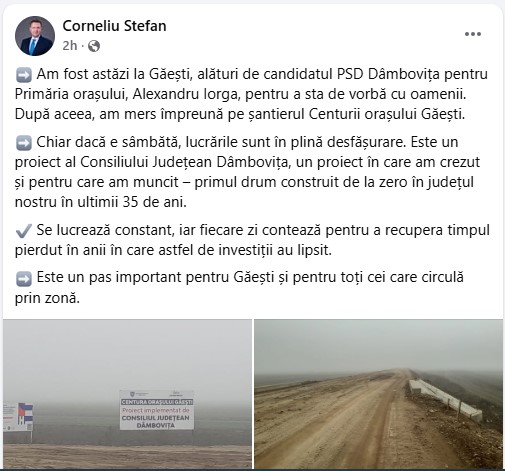Image resolution: width=505 pixels, height=471 pixels.
Task: Click the concrete barrier in road photo
Action: coord(445,400)
